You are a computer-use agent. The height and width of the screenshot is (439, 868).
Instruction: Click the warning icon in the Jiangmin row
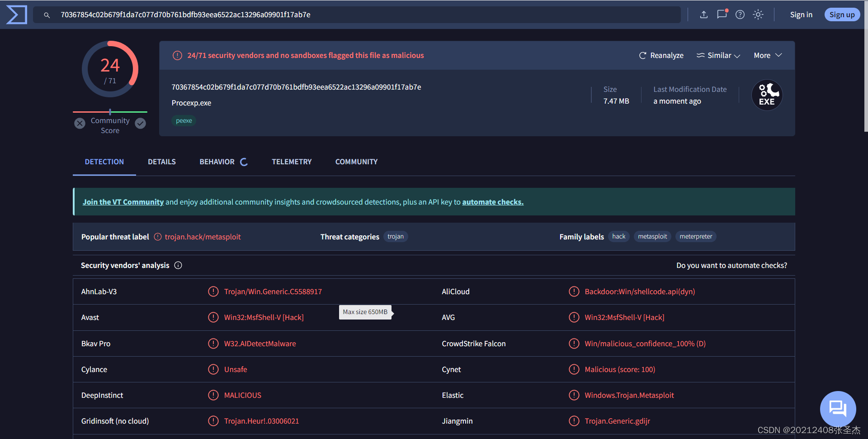(x=574, y=421)
